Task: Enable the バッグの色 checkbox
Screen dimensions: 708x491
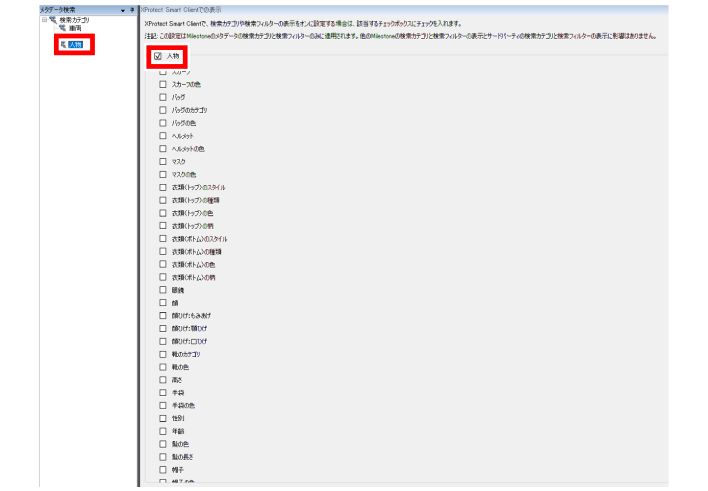Action: pyautogui.click(x=163, y=123)
